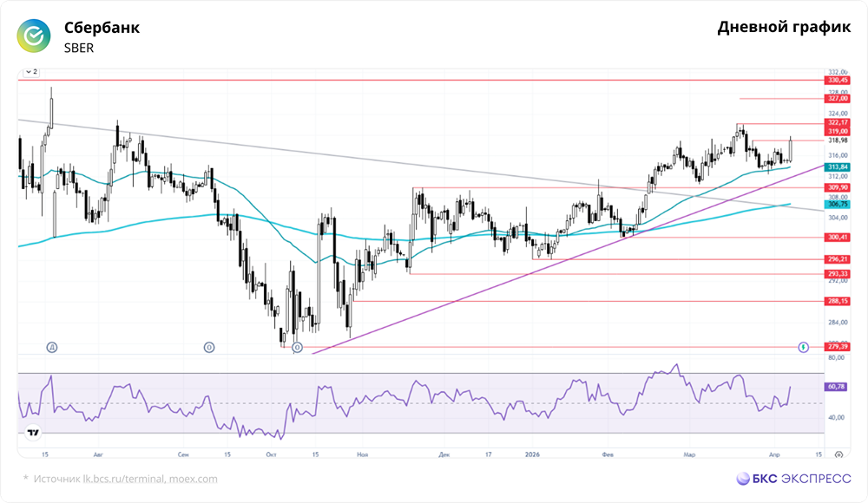Image resolution: width=868 pixels, height=503 pixels.
Task: Select the 279,39 lowest support label
Action: click(838, 347)
